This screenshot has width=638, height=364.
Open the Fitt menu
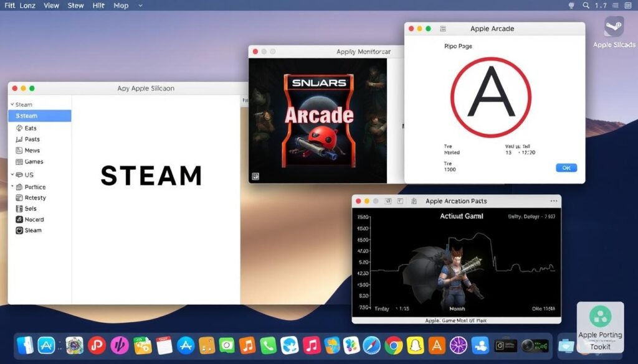(x=10, y=6)
